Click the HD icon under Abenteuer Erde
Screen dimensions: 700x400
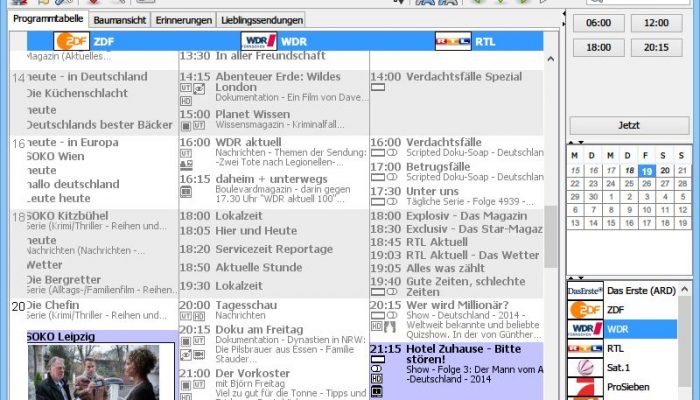point(186,101)
